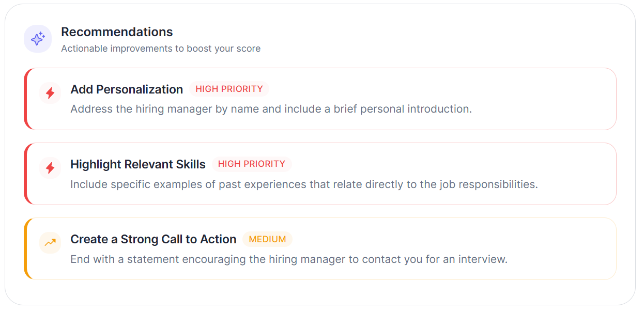This screenshot has height=312, width=644.
Task: Expand the Highlight Relevant Skills recommendation
Action: (x=320, y=174)
